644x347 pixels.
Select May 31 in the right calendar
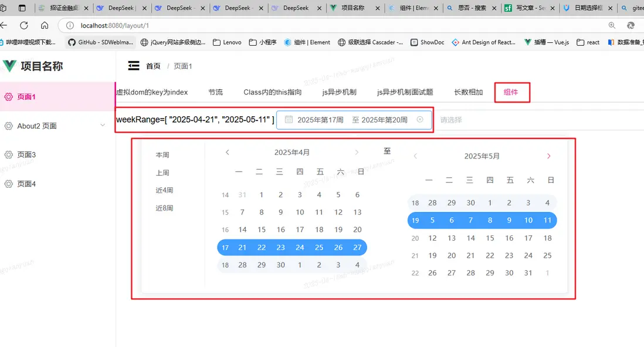pyautogui.click(x=528, y=273)
